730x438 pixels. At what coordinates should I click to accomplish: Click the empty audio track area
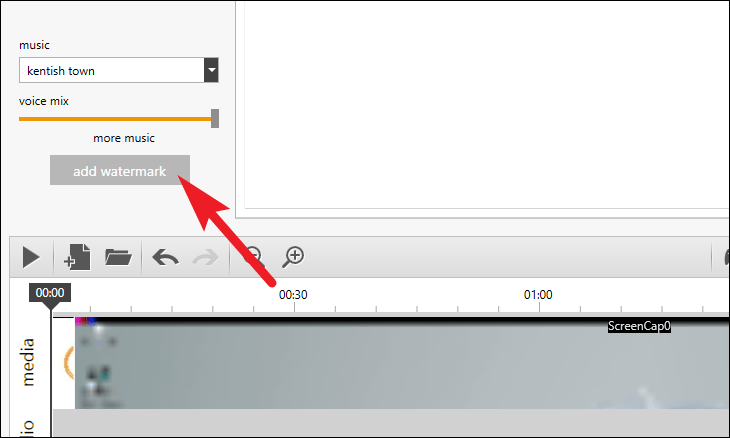click(x=391, y=423)
